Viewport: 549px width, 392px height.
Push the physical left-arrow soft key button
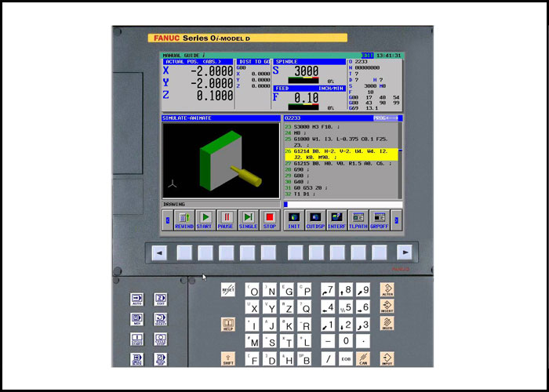click(x=159, y=252)
